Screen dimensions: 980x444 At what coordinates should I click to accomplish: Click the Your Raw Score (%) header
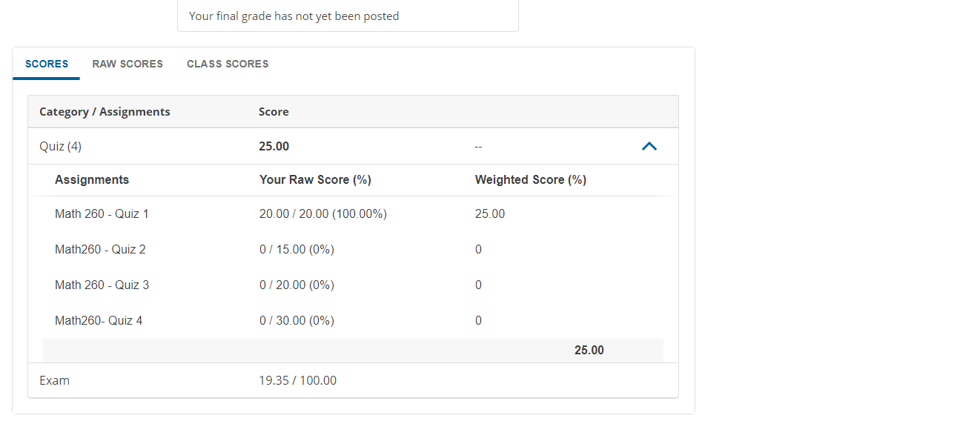(315, 180)
